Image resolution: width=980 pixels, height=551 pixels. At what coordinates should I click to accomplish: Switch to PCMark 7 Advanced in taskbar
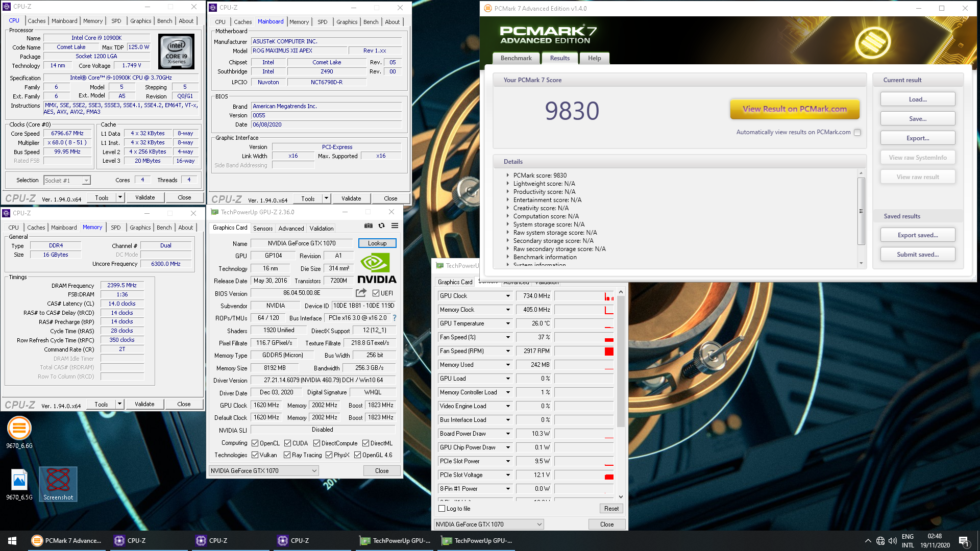click(x=66, y=541)
